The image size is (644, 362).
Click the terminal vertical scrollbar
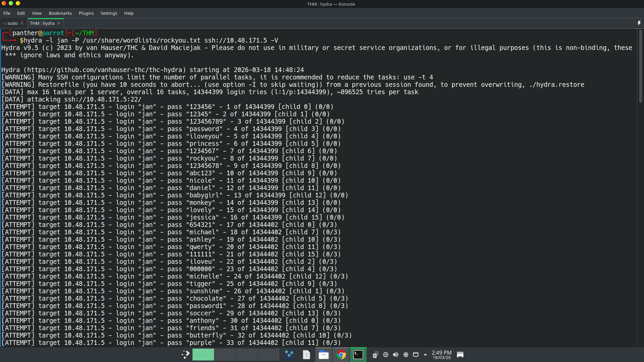(640, 67)
